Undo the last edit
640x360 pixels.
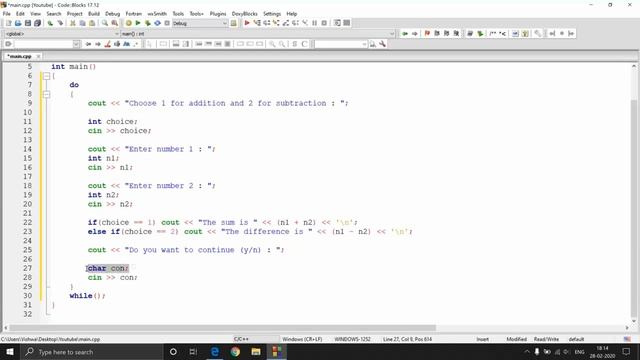point(50,23)
